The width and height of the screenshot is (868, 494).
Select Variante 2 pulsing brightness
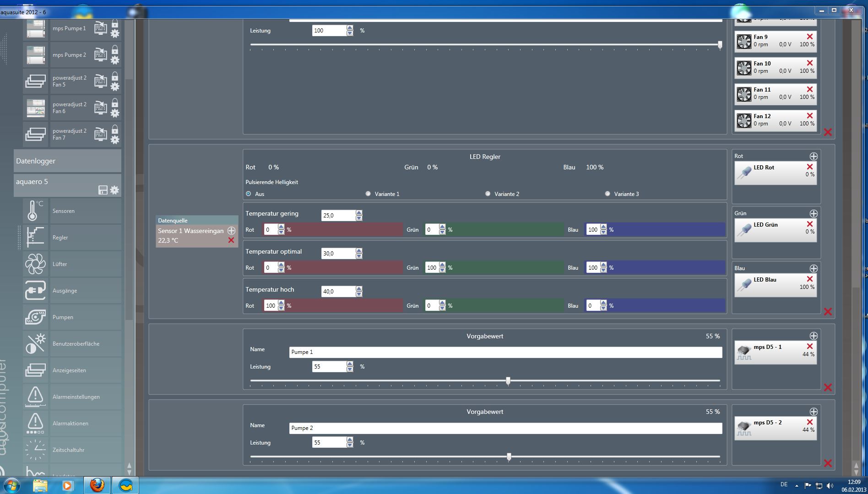488,194
